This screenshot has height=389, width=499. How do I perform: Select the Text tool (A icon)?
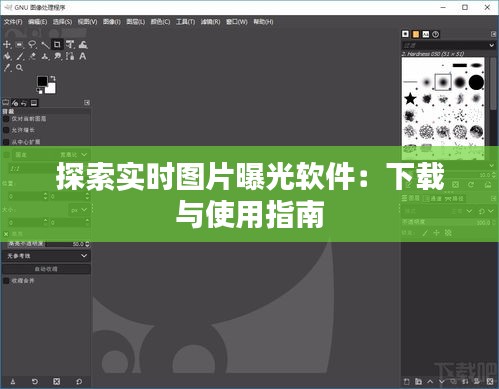point(83,56)
